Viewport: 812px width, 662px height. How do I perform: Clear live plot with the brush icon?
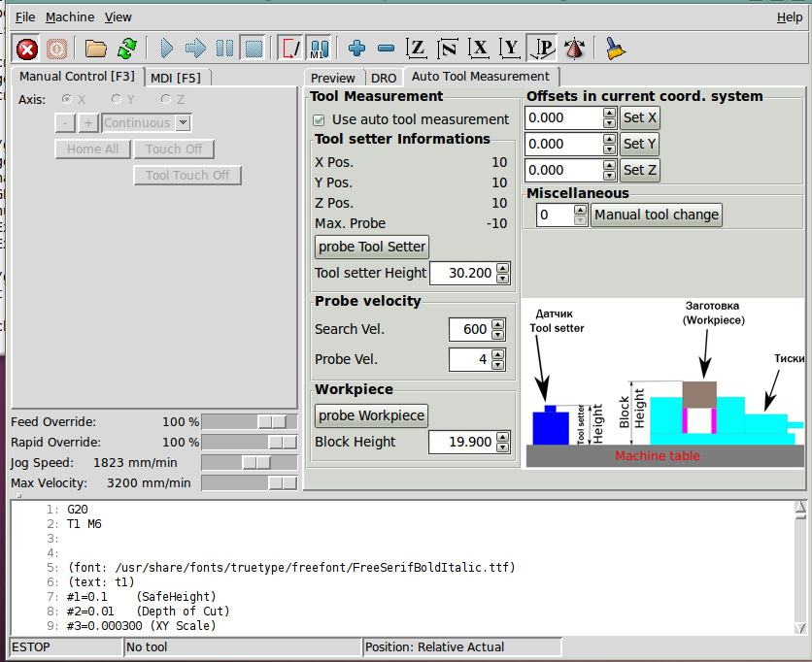click(x=615, y=49)
